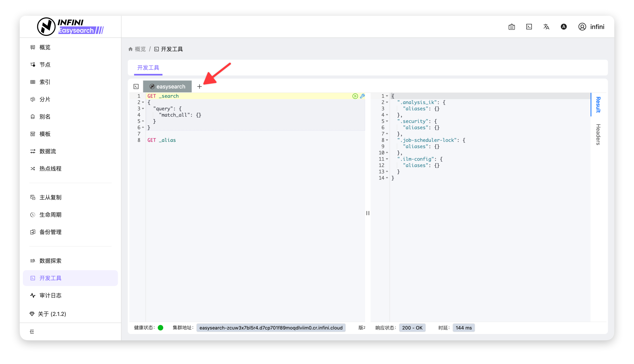The image size is (634, 364).
Task: Collapse ".ilm-config" block on result line 11
Action: [387, 159]
